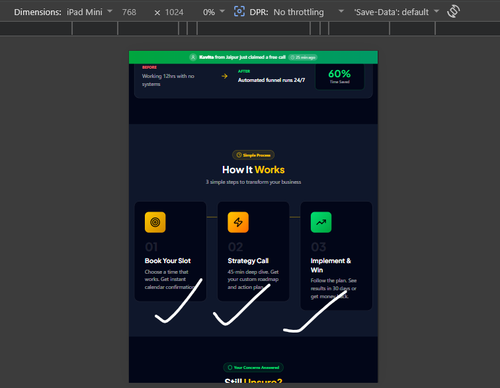500x388 pixels.
Task: Click the Book Your Slot card title
Action: click(x=168, y=261)
